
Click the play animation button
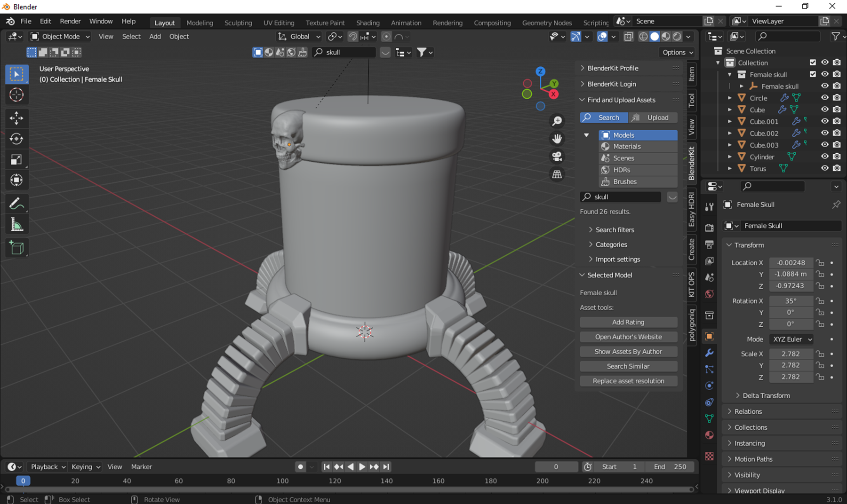click(362, 467)
